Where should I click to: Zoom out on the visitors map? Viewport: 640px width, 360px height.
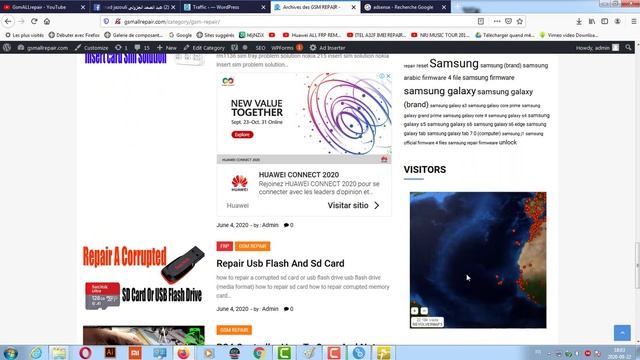424,311
